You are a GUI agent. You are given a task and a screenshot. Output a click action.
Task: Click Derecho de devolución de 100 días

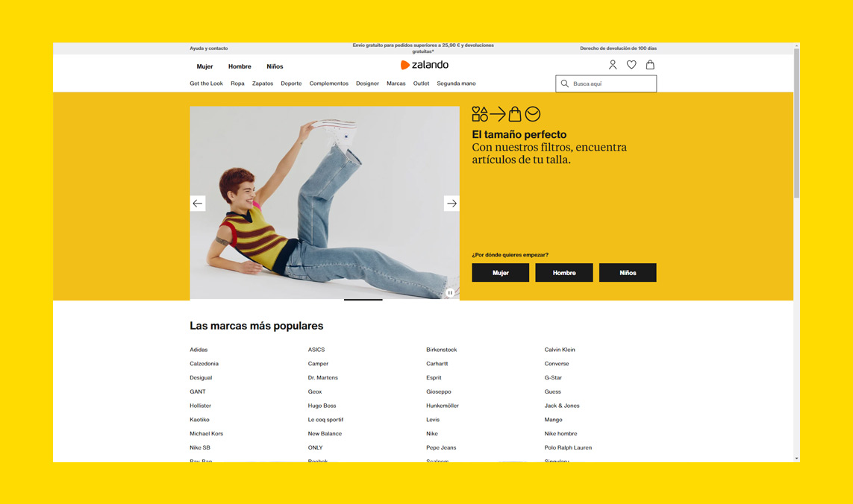[618, 48]
